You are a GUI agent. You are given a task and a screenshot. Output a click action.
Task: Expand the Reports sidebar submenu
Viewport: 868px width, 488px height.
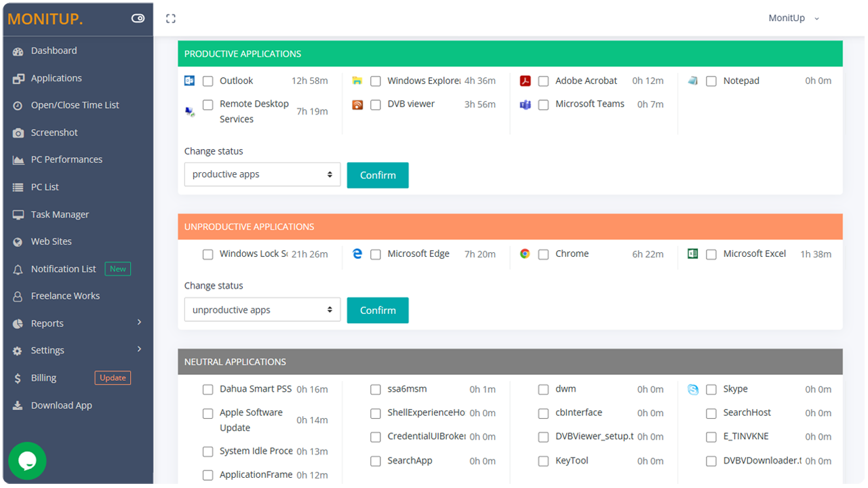(78, 323)
